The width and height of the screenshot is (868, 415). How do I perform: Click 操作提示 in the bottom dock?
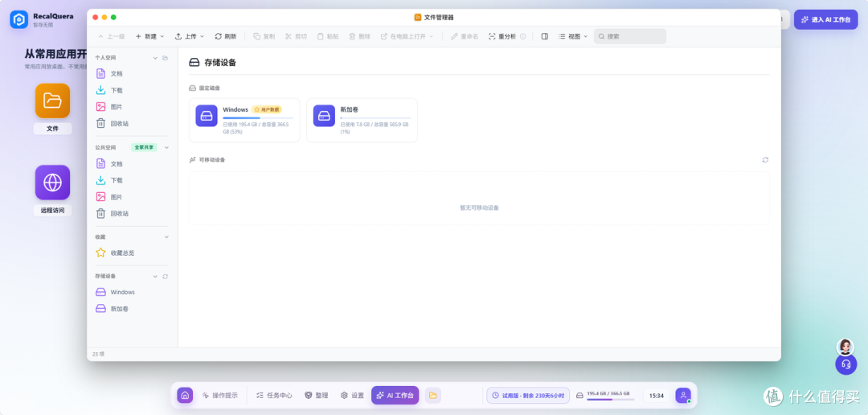219,396
